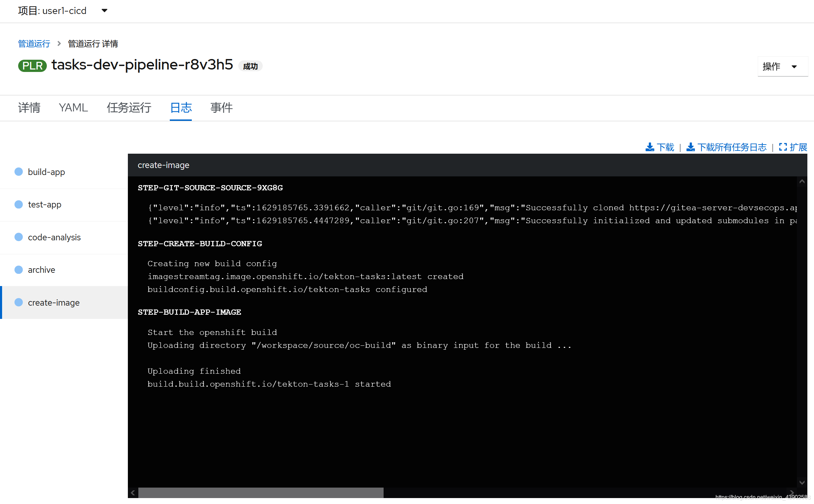Click the tasks-dev-pipeline-r8v3h5 title
Screen dimensions: 814x504
click(142, 65)
